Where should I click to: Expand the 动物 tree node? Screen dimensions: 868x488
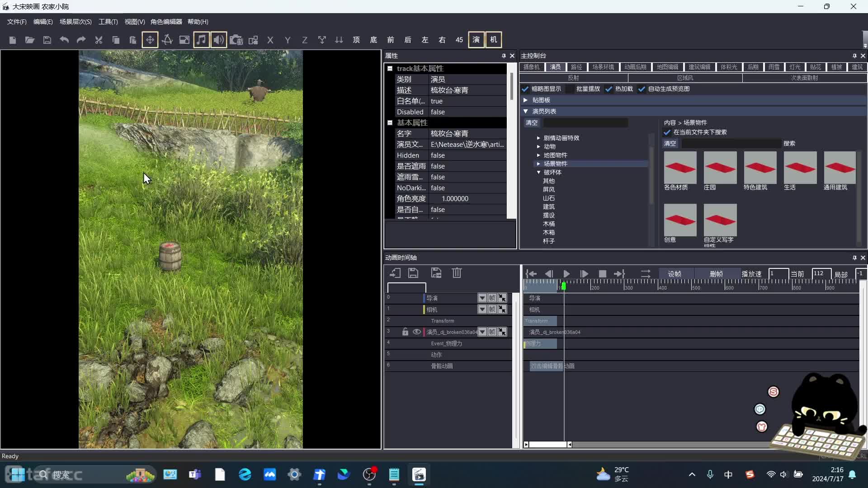pos(538,147)
